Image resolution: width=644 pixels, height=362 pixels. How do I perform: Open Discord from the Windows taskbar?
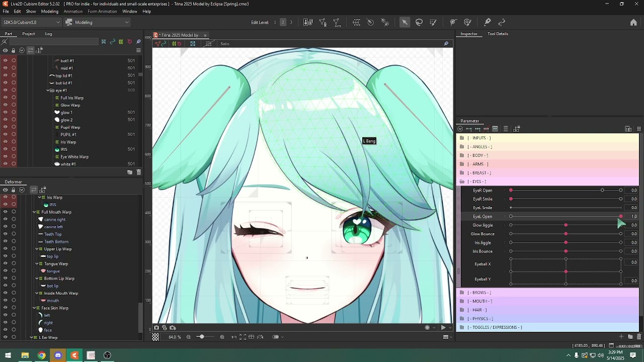click(58, 355)
